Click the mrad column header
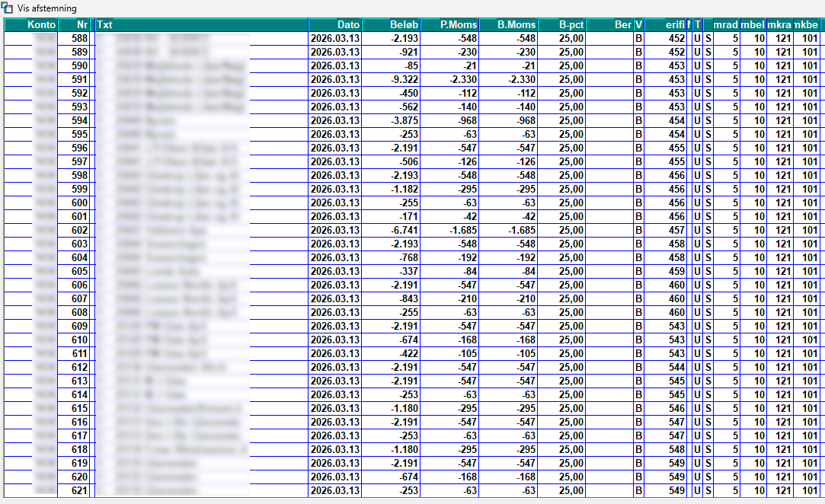The height and width of the screenshot is (504, 825). 726,24
